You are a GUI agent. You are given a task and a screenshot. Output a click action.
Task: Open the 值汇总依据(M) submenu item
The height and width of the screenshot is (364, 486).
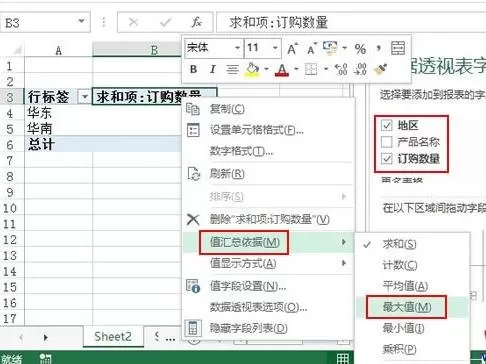pyautogui.click(x=268, y=242)
